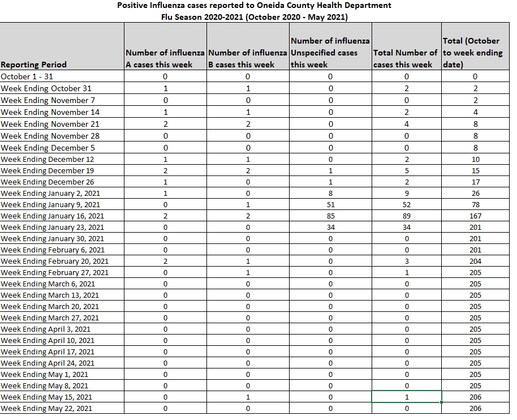This screenshot has width=517, height=420.
Task: Select the 'Week Ending January 30, 2021' cell
Action: [x=62, y=238]
